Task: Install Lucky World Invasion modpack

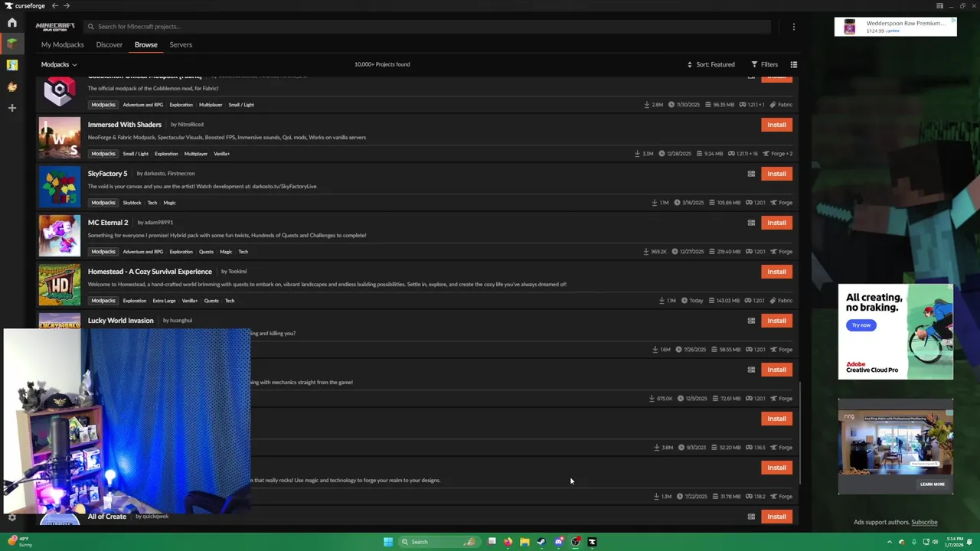Action: [x=776, y=321]
